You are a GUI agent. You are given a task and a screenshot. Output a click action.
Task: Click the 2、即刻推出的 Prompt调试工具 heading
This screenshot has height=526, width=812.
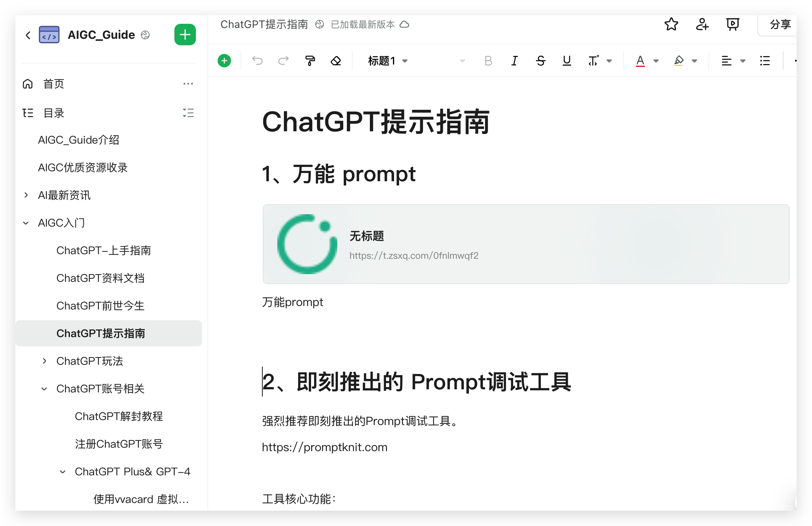click(417, 382)
